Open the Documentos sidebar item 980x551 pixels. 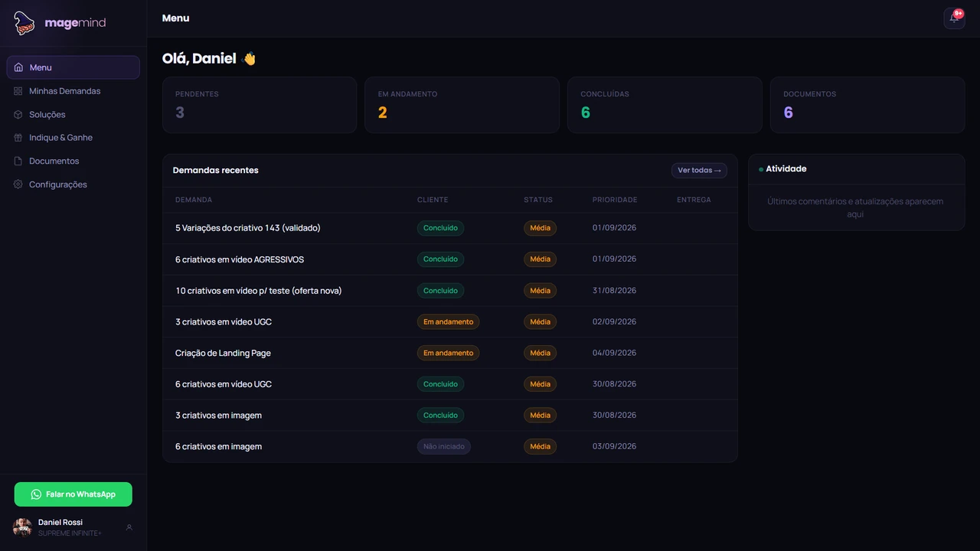(73, 161)
